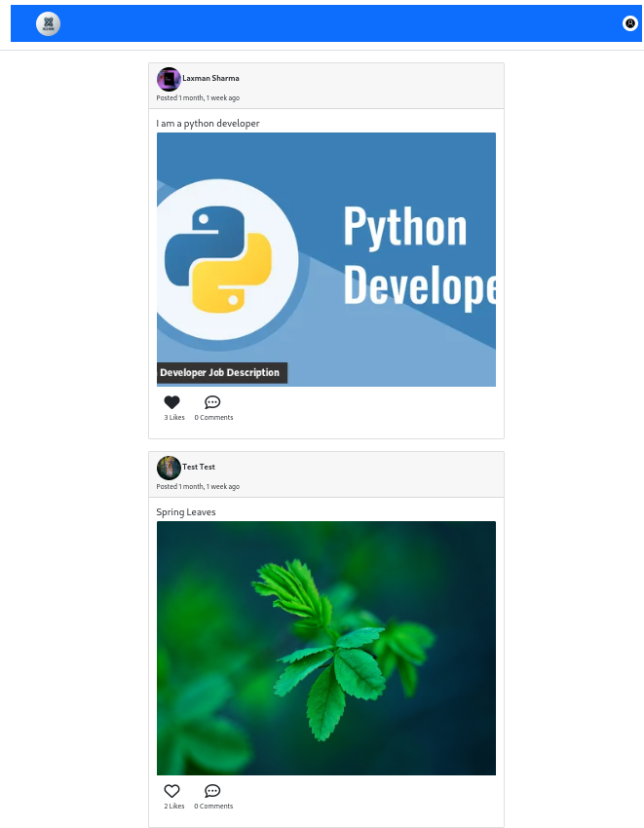Open the Test Test profile name link
Viewport: 644px width, 828px height.
tap(199, 468)
